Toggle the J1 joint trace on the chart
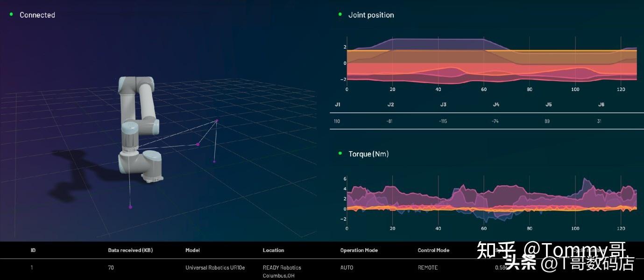The height and width of the screenshot is (280, 644). pos(337,104)
